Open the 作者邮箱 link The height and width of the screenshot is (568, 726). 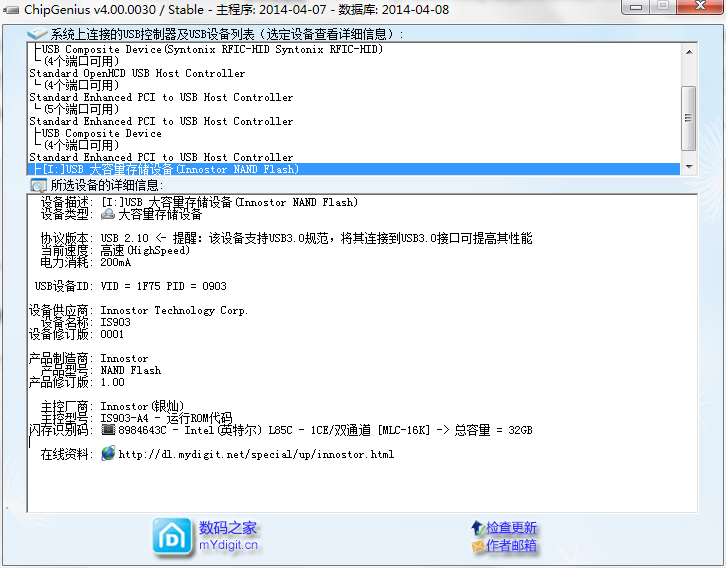point(511,545)
